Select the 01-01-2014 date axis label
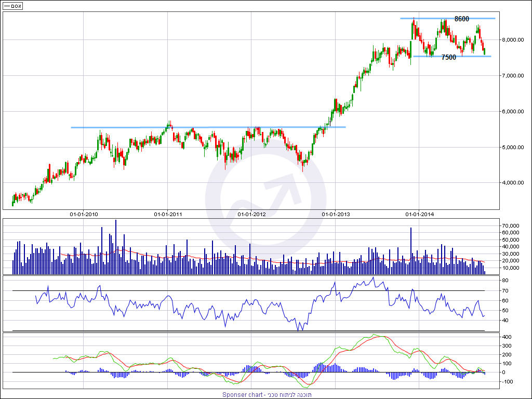 [419, 214]
